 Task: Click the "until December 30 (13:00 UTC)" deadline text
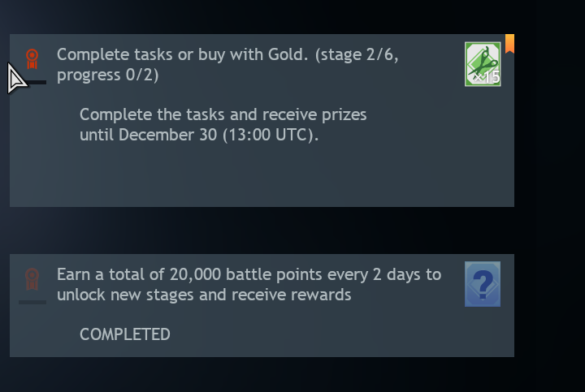point(199,135)
